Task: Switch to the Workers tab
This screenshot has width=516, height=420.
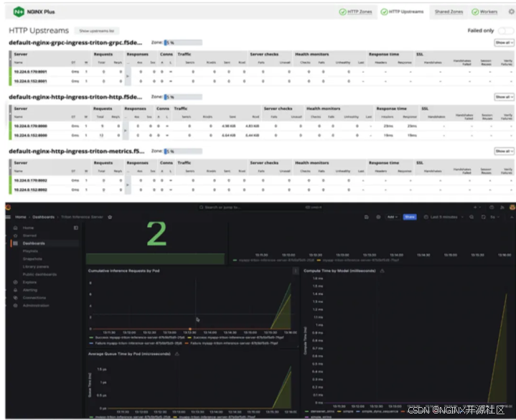Action: (484, 12)
